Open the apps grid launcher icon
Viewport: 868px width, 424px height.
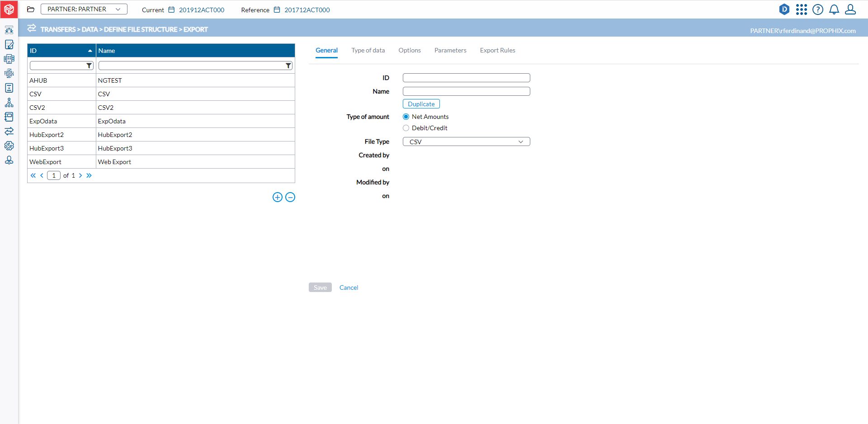click(x=802, y=9)
